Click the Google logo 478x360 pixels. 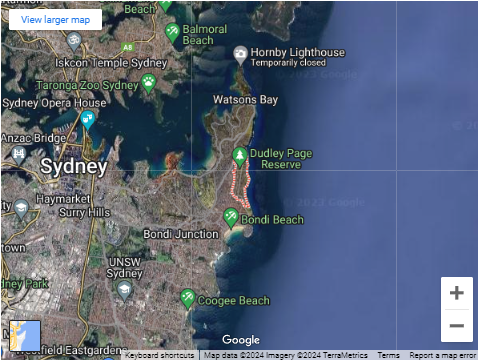pos(241,340)
